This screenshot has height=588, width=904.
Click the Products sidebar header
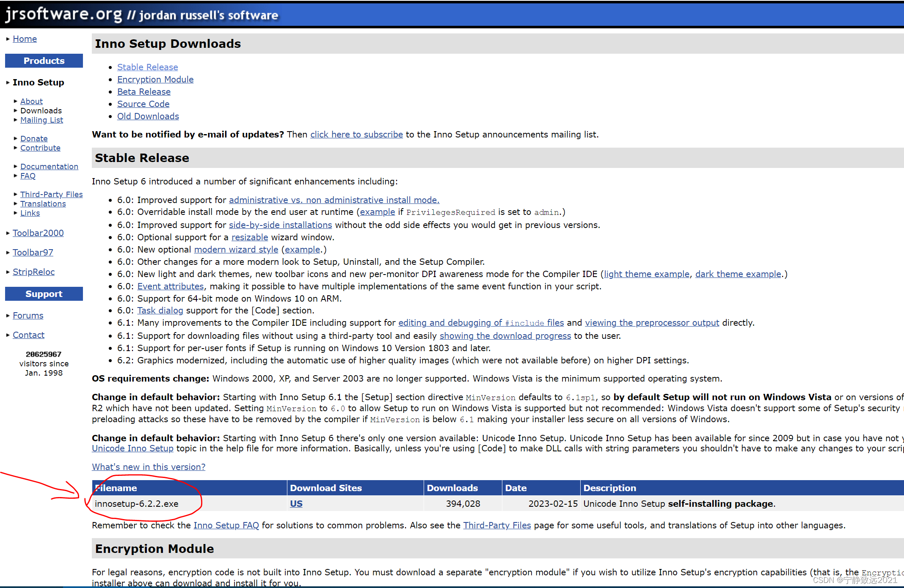[x=44, y=61]
